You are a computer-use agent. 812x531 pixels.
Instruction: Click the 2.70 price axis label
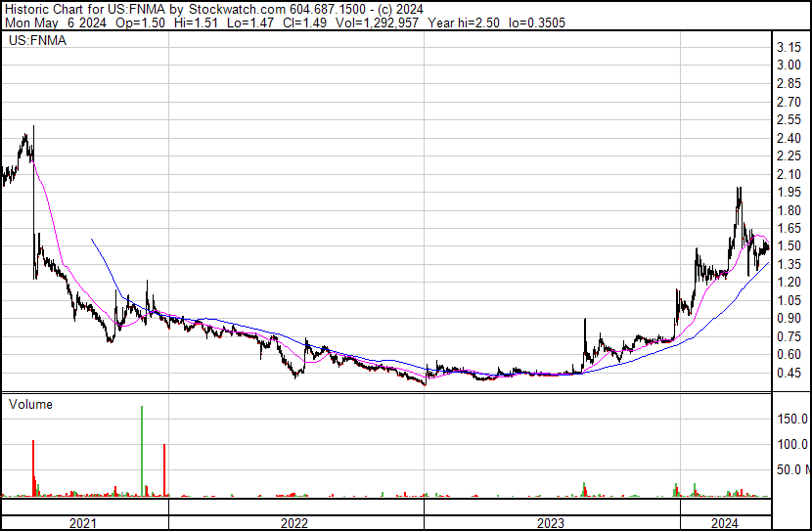[789, 102]
